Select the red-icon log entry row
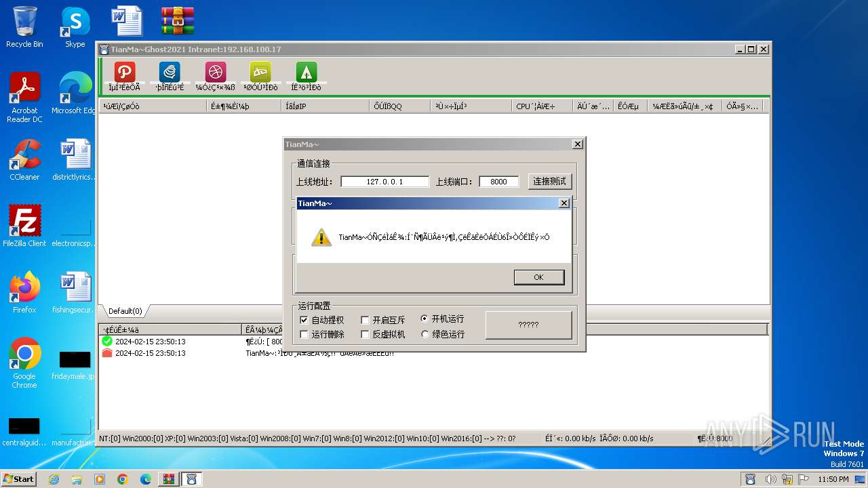 pyautogui.click(x=434, y=353)
